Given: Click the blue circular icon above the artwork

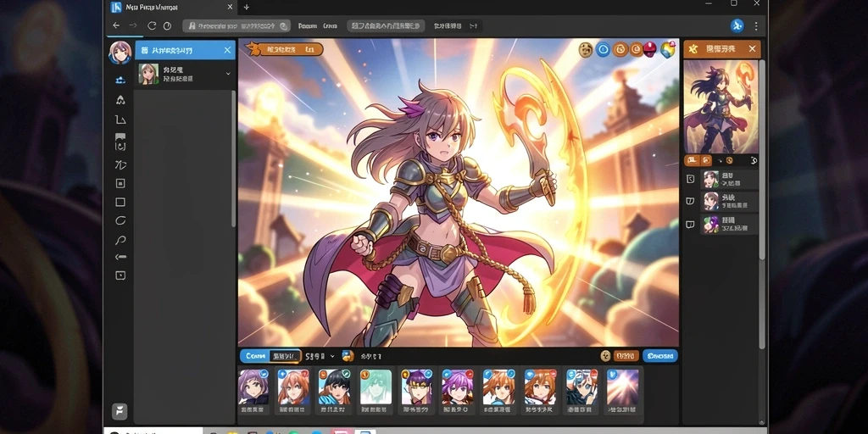Looking at the screenshot, I should click(x=603, y=50).
